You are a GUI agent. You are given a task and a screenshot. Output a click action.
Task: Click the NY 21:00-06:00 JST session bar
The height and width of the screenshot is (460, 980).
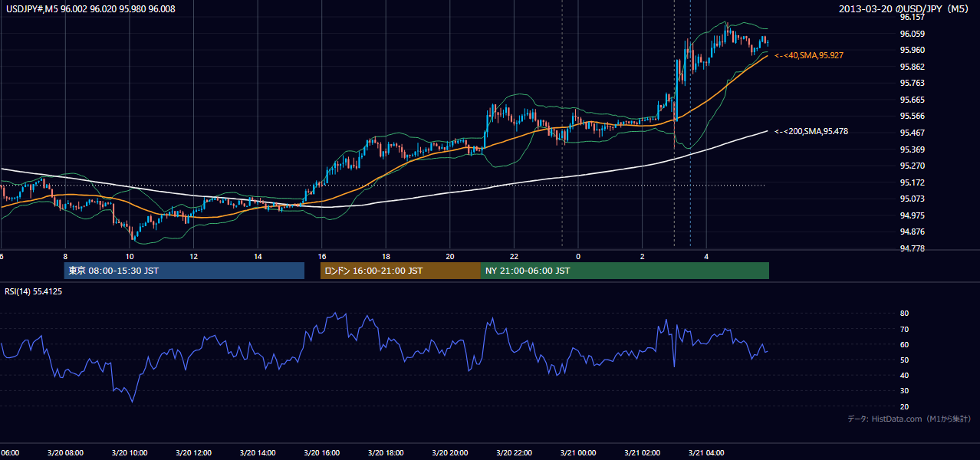click(625, 271)
